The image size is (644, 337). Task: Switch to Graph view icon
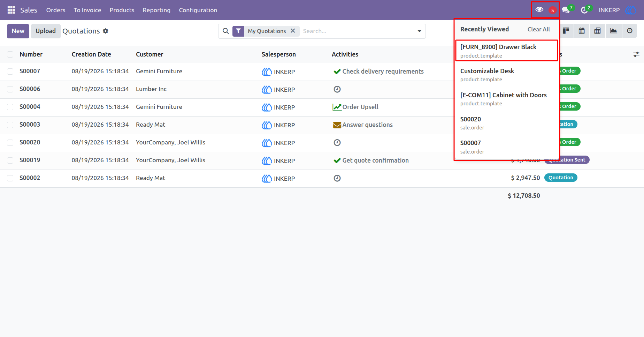(x=614, y=31)
